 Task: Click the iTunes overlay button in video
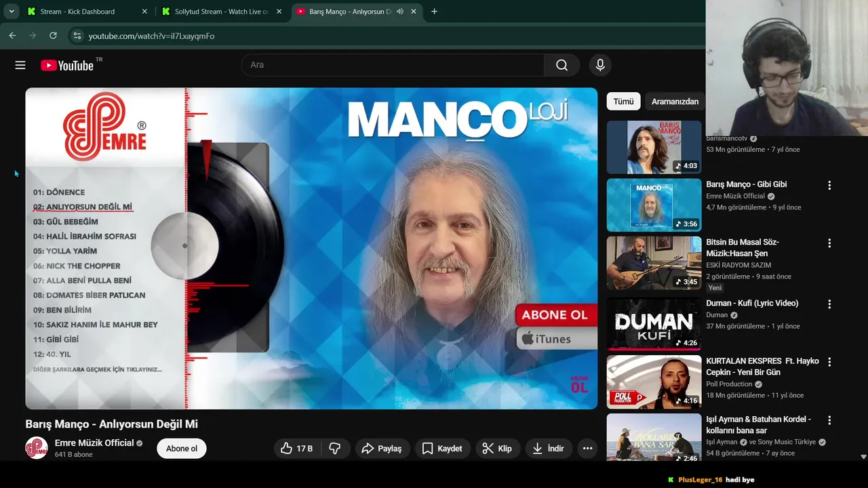[556, 339]
